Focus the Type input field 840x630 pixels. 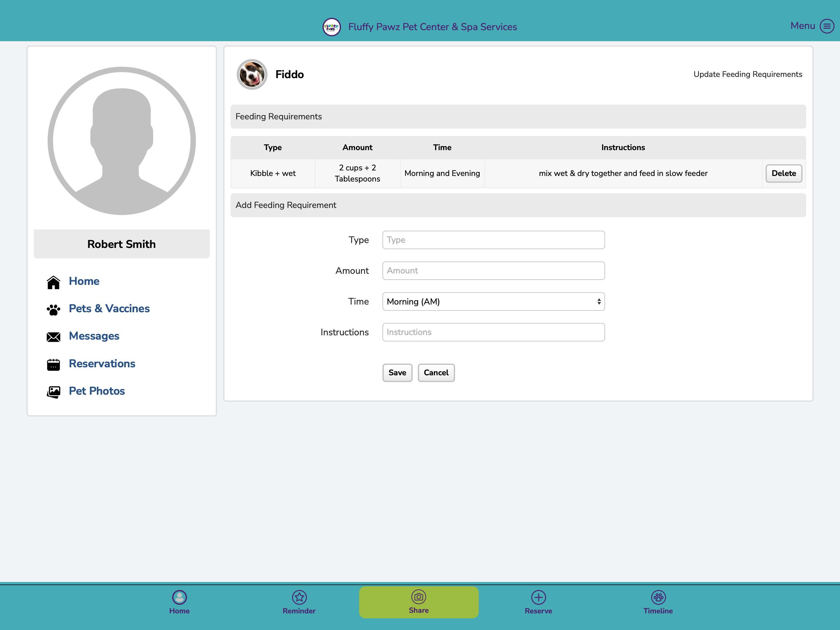493,240
